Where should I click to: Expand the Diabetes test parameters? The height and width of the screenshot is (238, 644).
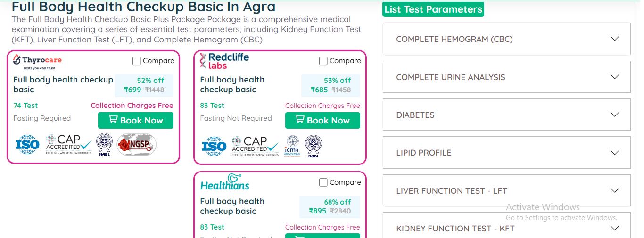tap(506, 115)
